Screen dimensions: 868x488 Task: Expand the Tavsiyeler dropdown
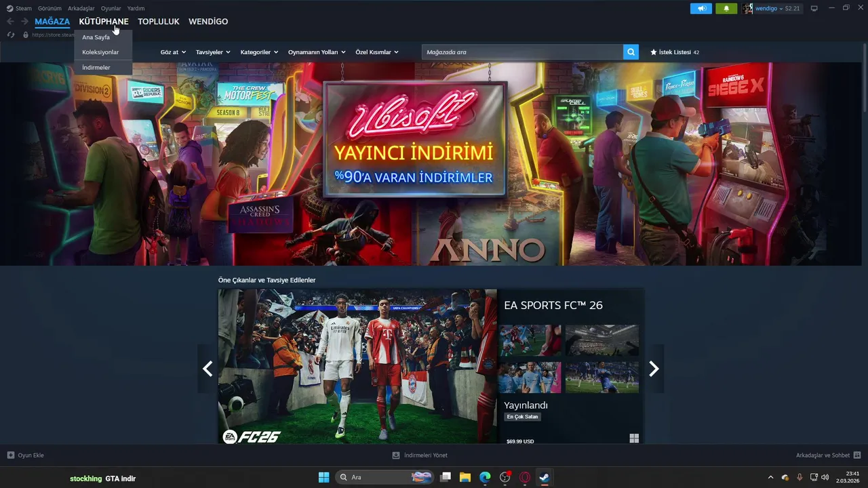213,52
